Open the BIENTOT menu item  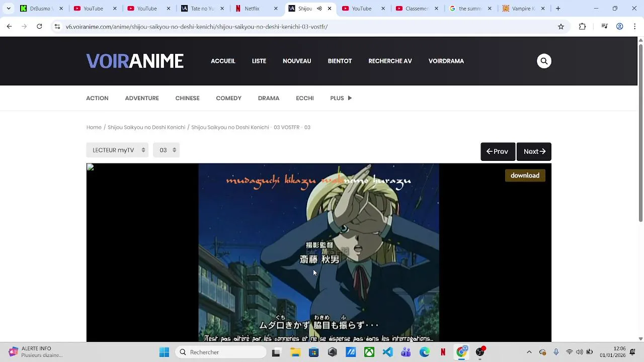tap(340, 61)
